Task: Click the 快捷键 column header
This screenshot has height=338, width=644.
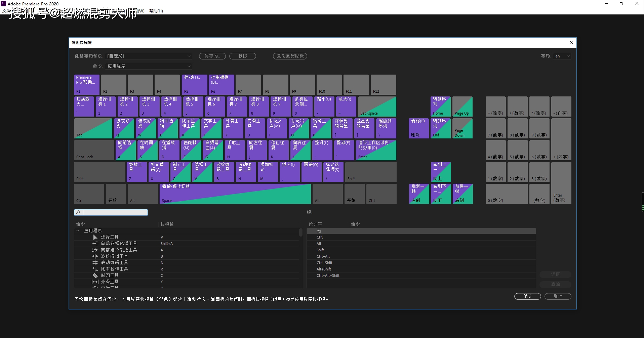Action: (x=167, y=224)
